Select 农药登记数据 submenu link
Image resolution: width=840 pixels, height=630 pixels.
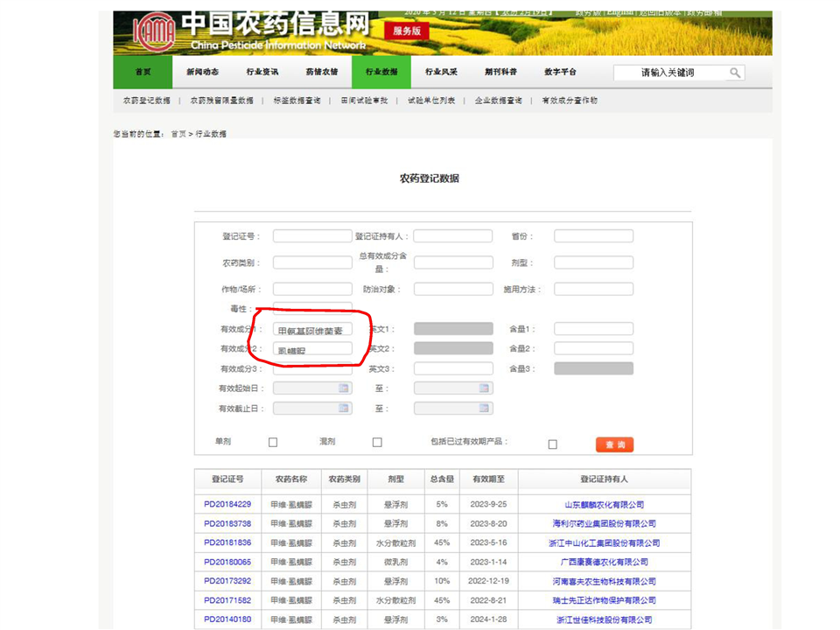(147, 100)
